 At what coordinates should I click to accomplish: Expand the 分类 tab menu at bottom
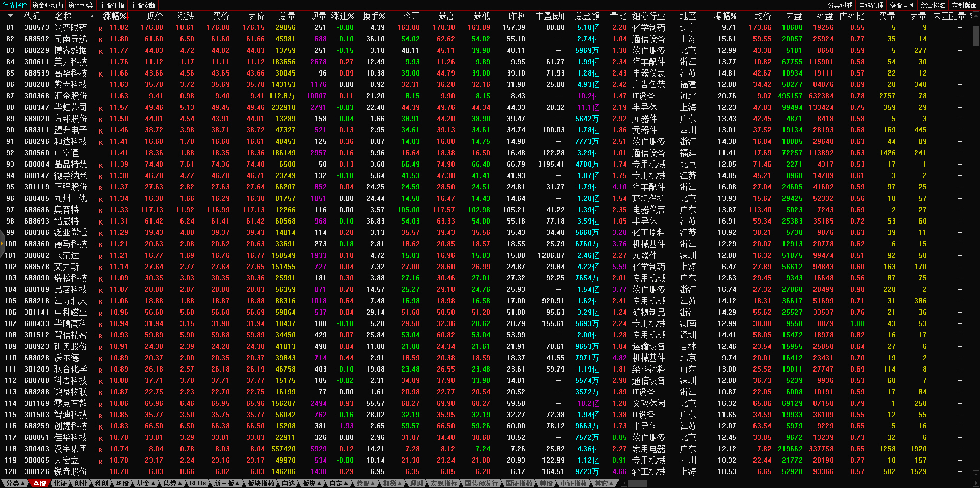(15, 483)
